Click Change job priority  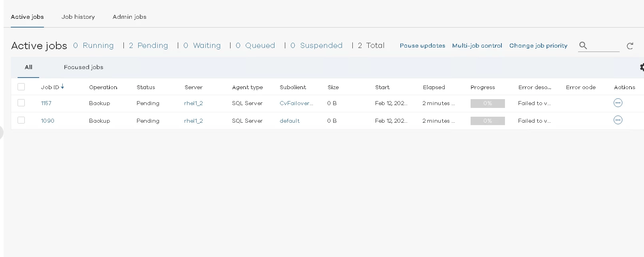(x=538, y=46)
